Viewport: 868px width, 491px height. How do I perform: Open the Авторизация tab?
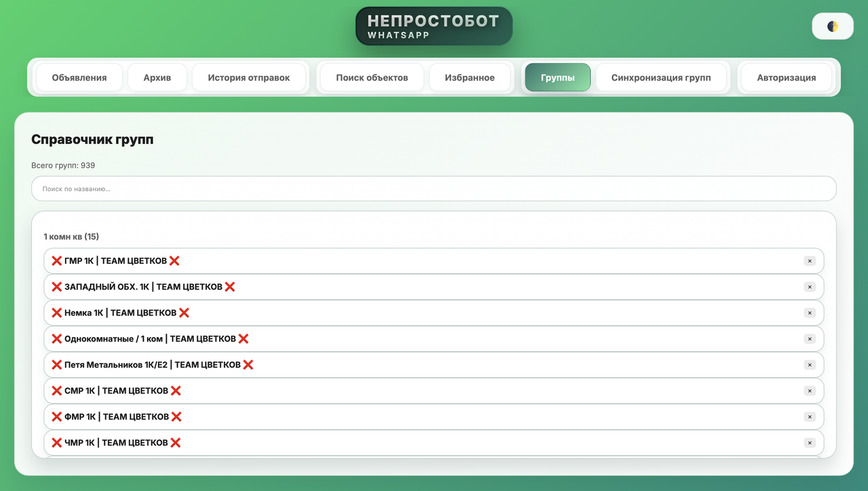(x=787, y=77)
